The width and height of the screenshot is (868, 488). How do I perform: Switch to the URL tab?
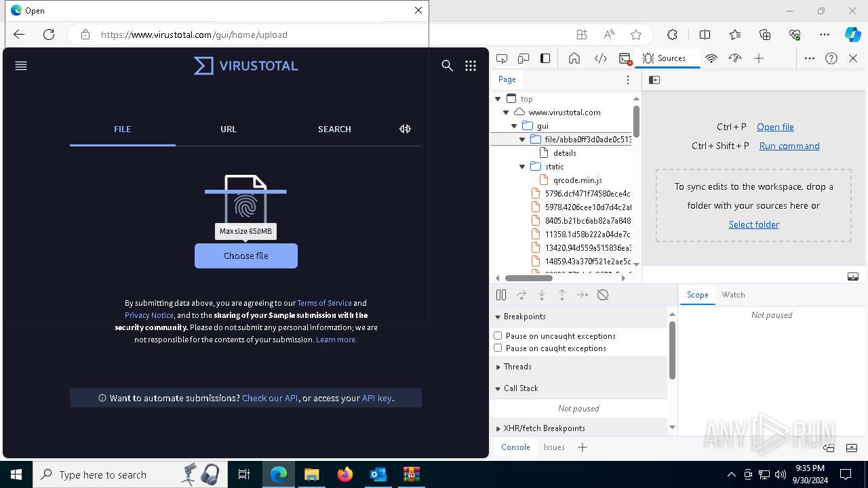click(229, 129)
